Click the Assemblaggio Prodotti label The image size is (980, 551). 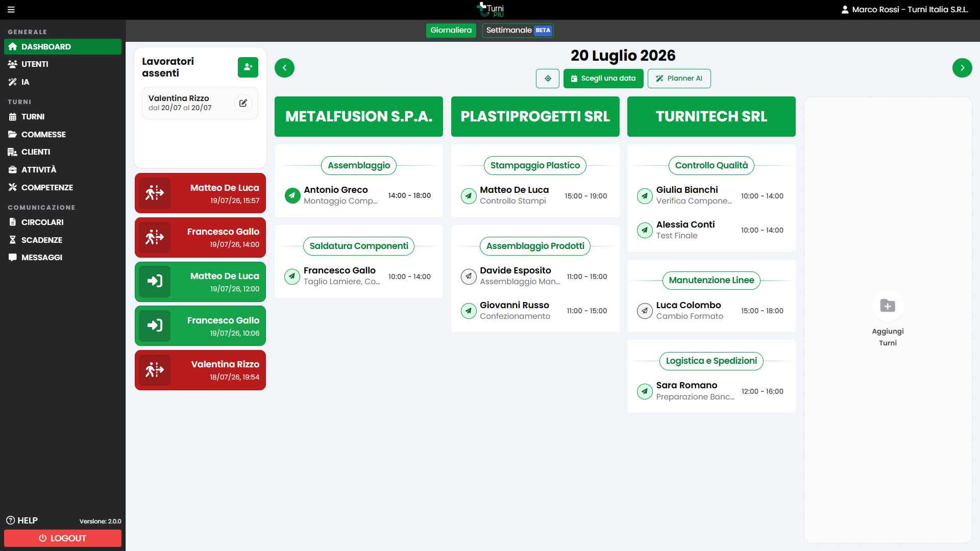click(x=535, y=246)
